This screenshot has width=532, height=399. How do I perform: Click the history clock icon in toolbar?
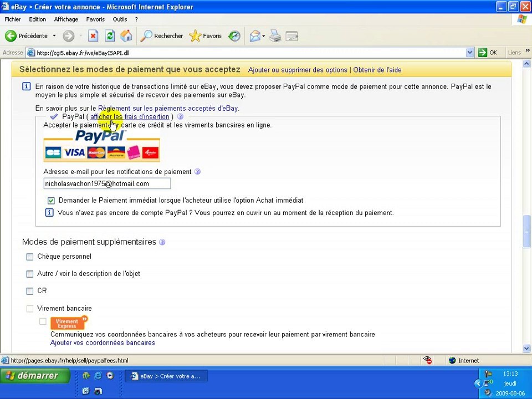click(234, 35)
